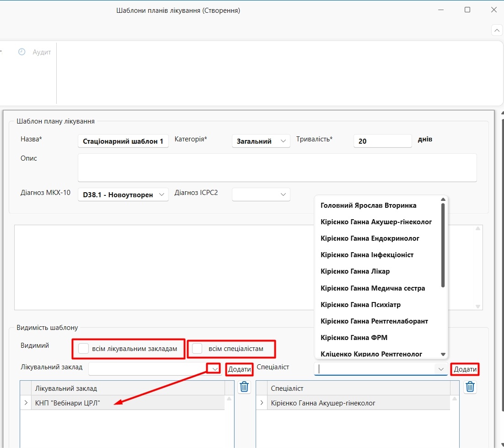Screen dimensions: 504x448
Task: Select 'Кірієнко Ганна Ендокринолог' option
Action: (370, 238)
